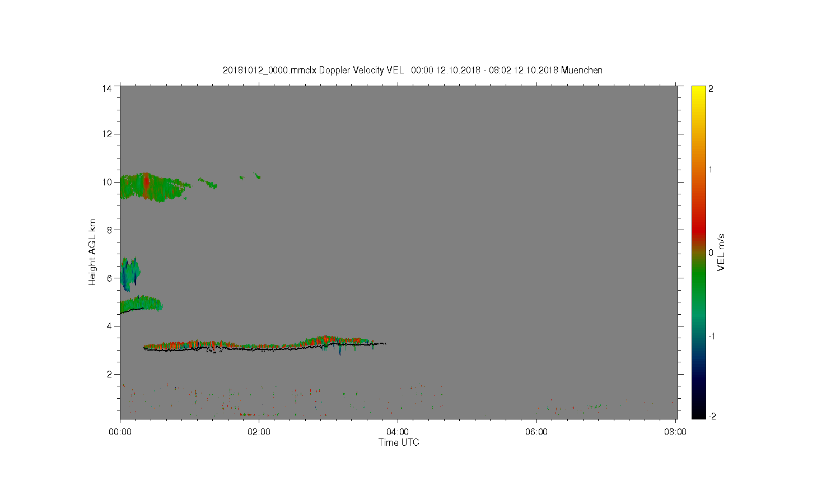Click the height tick label 10
840x504 pixels.
[x=108, y=182]
